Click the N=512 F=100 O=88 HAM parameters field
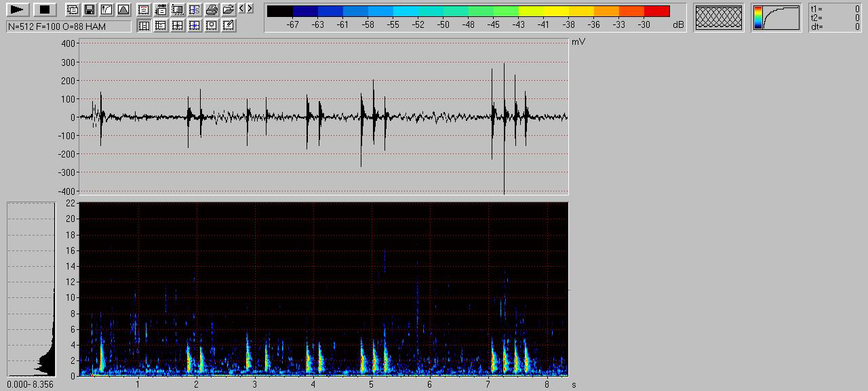 [x=68, y=26]
